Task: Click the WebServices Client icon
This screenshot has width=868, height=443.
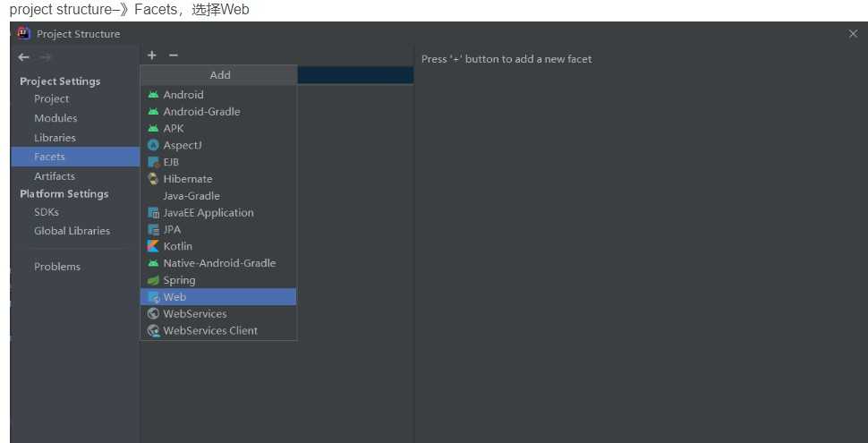Action: (153, 330)
